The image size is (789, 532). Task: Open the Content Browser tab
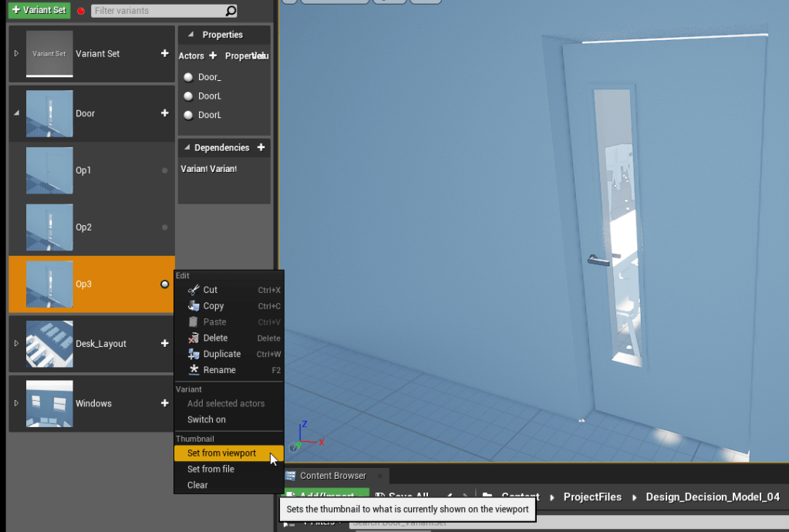click(332, 476)
